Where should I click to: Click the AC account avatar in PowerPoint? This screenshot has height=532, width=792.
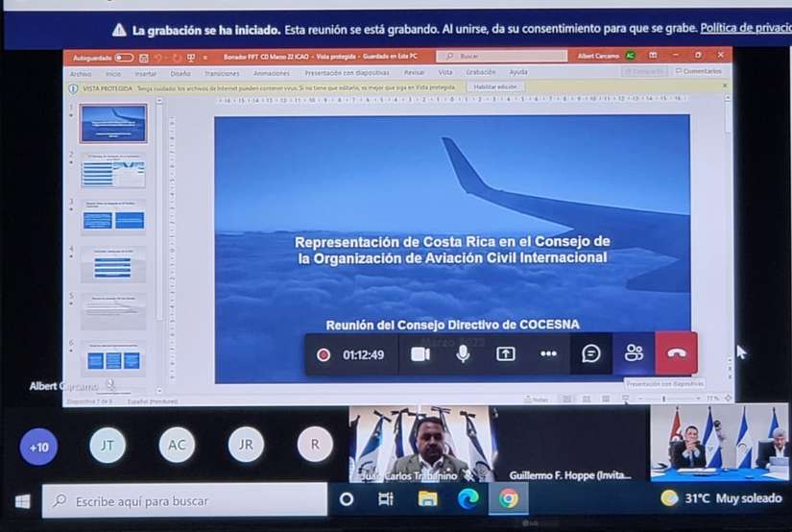coord(630,56)
